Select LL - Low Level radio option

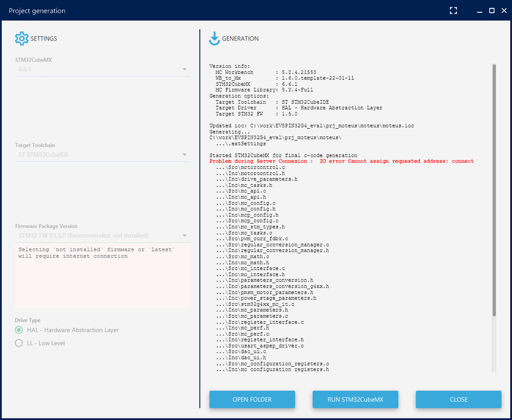(x=19, y=343)
